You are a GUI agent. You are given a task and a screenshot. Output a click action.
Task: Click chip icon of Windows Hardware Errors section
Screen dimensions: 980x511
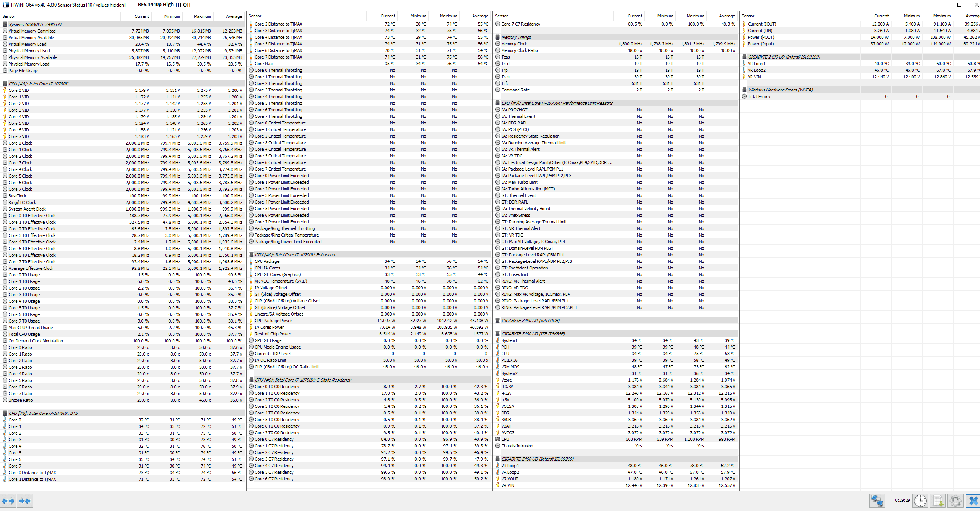744,90
